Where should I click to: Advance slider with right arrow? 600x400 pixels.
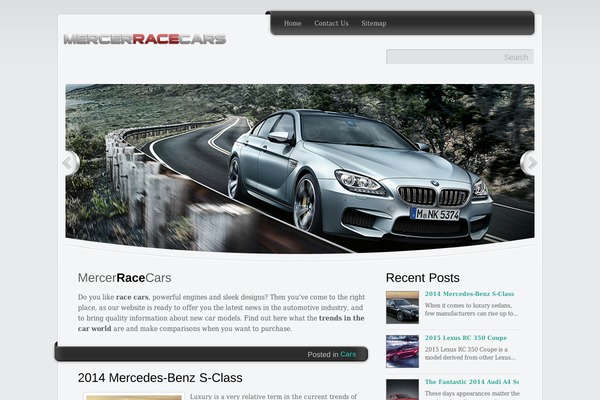click(530, 163)
